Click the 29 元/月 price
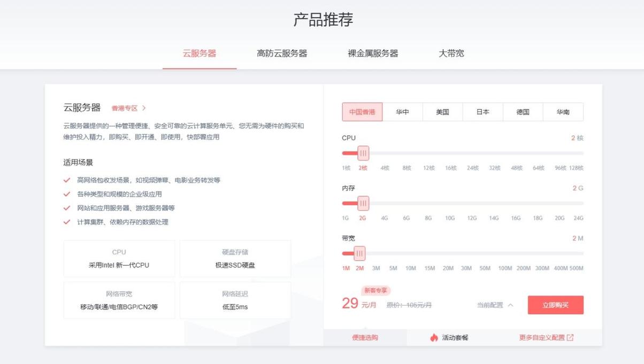644x364 pixels. [359, 304]
